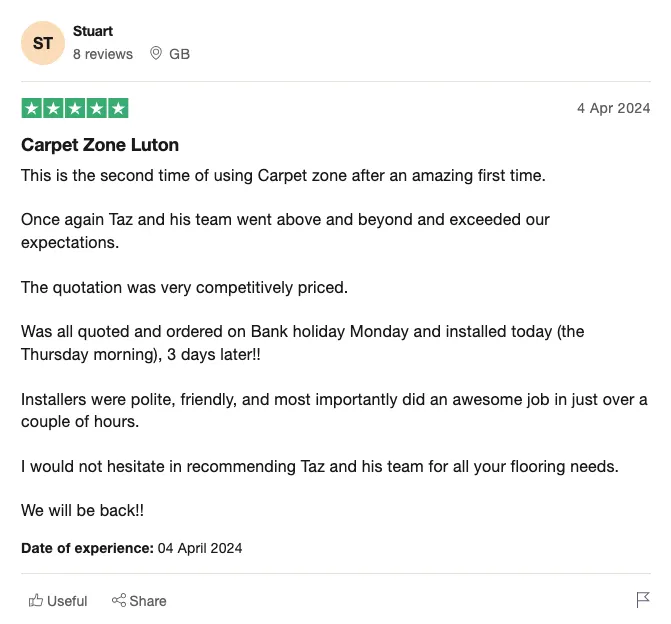
Task: Click the 04 April 2024 experience date
Action: 200,548
